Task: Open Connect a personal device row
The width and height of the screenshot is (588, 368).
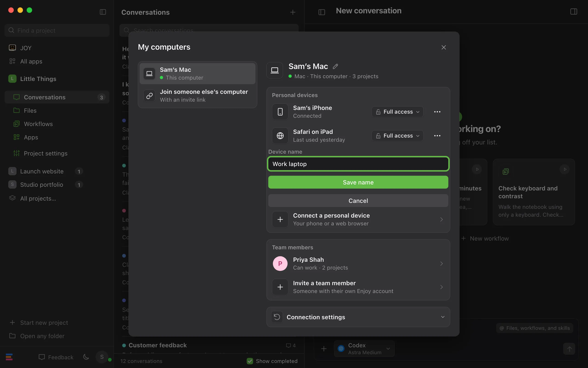Action: coord(358,219)
